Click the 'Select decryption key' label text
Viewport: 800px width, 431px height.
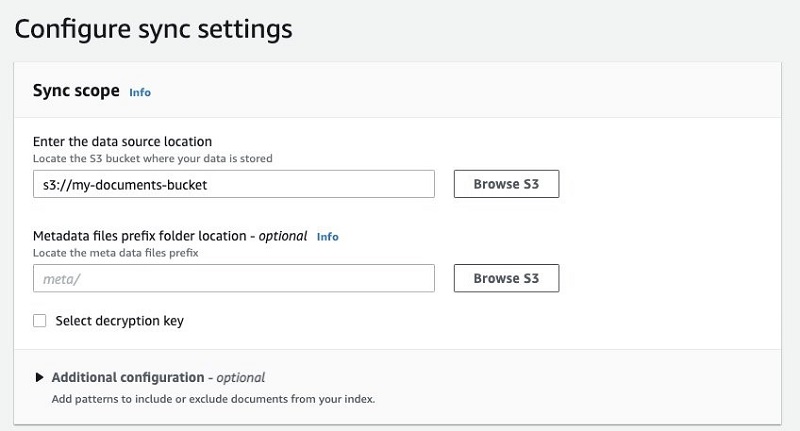(119, 321)
